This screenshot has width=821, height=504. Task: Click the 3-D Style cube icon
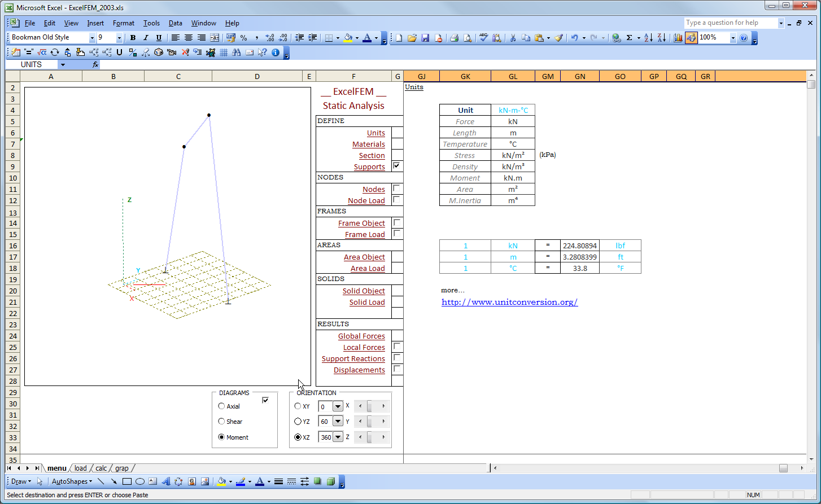[x=331, y=481]
